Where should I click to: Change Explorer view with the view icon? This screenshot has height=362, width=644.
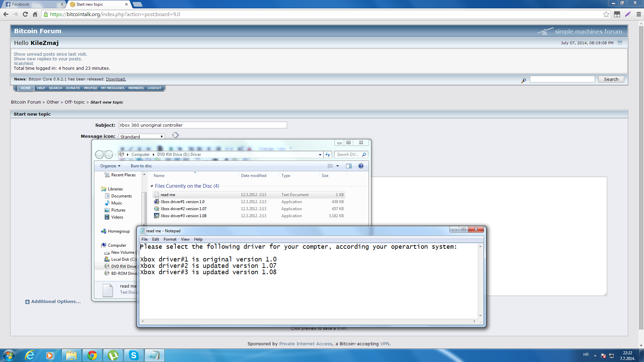[x=330, y=166]
